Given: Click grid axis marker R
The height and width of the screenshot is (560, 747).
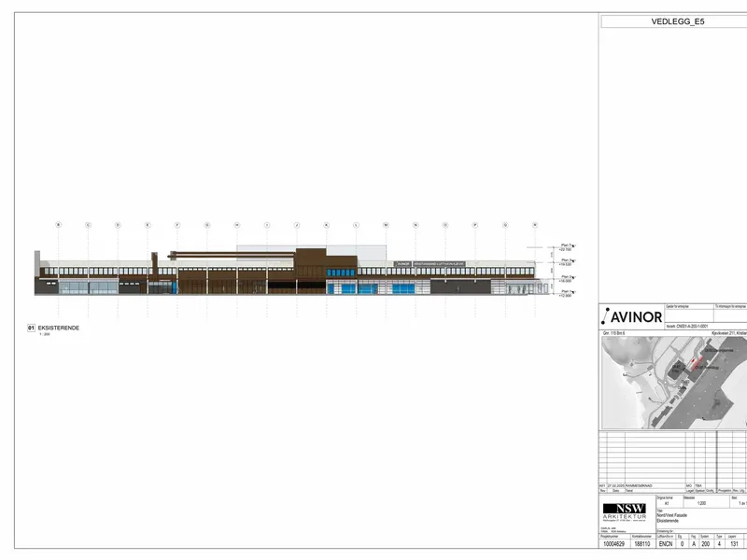Looking at the screenshot, I should tap(534, 225).
